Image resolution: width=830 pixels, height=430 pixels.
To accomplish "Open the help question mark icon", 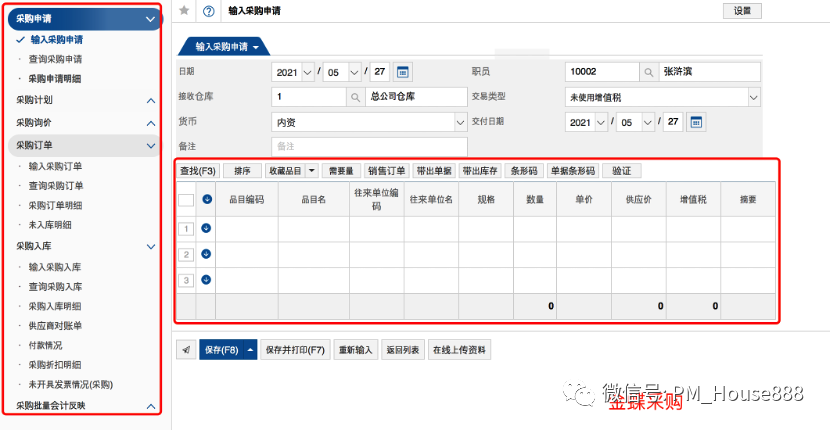I will 208,11.
